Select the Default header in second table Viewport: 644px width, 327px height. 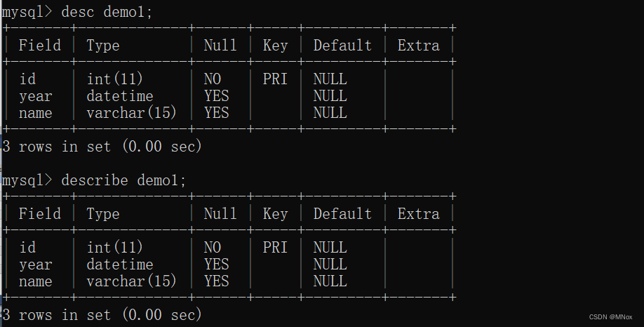[x=342, y=213]
